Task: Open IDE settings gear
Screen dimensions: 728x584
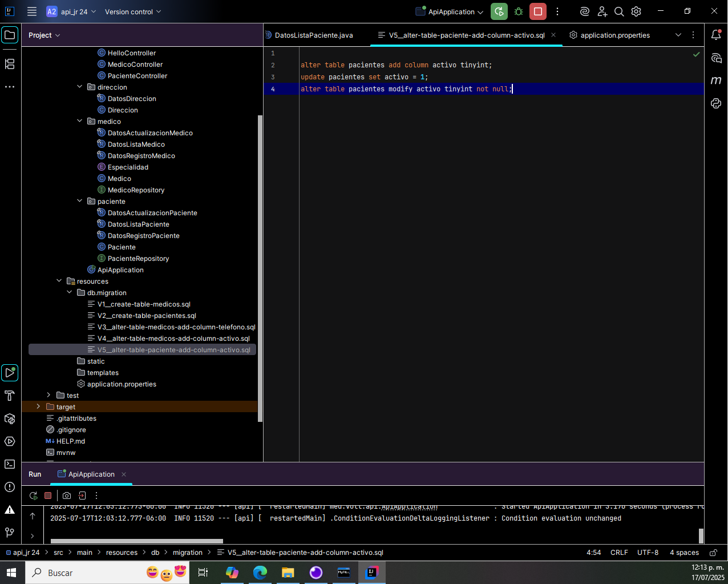Action: [x=637, y=11]
